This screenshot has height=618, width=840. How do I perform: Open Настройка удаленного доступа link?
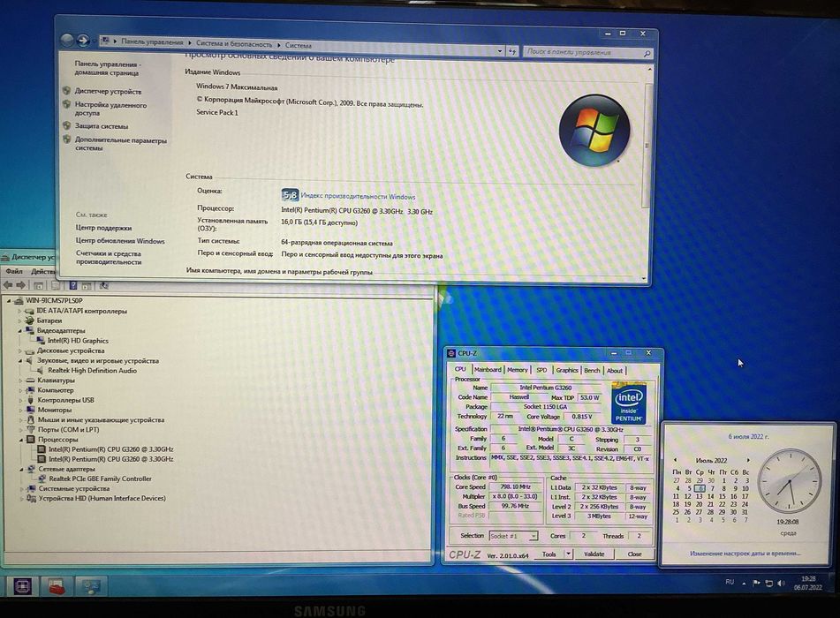pos(110,109)
